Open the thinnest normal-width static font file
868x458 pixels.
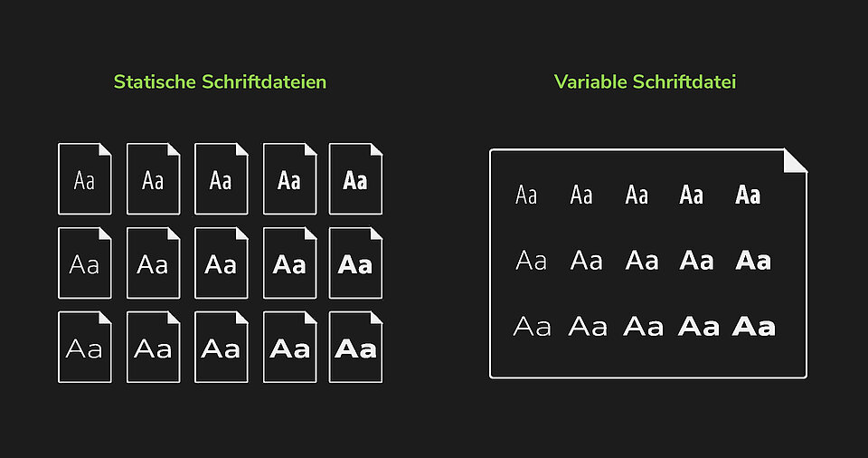[85, 263]
